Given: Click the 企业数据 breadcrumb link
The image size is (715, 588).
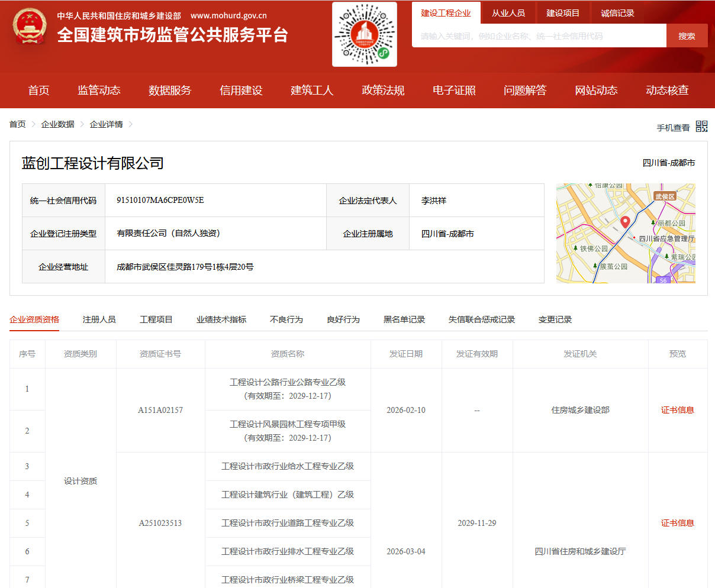Looking at the screenshot, I should [x=57, y=124].
